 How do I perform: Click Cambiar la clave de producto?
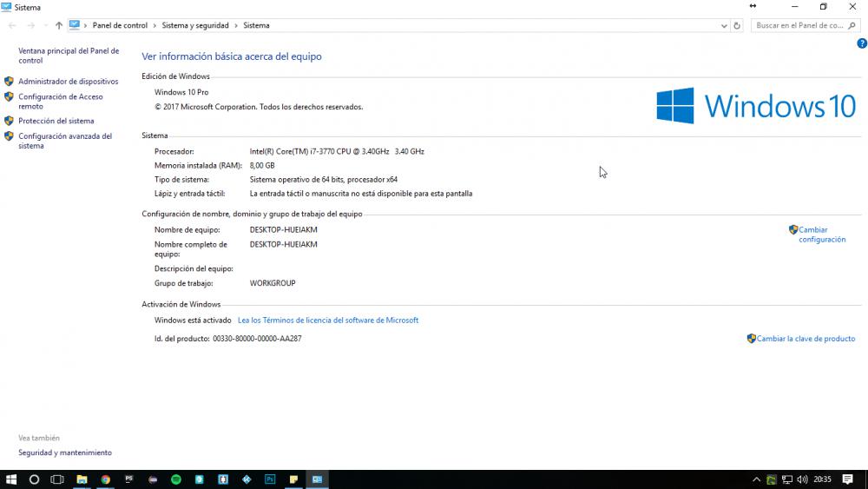click(806, 339)
